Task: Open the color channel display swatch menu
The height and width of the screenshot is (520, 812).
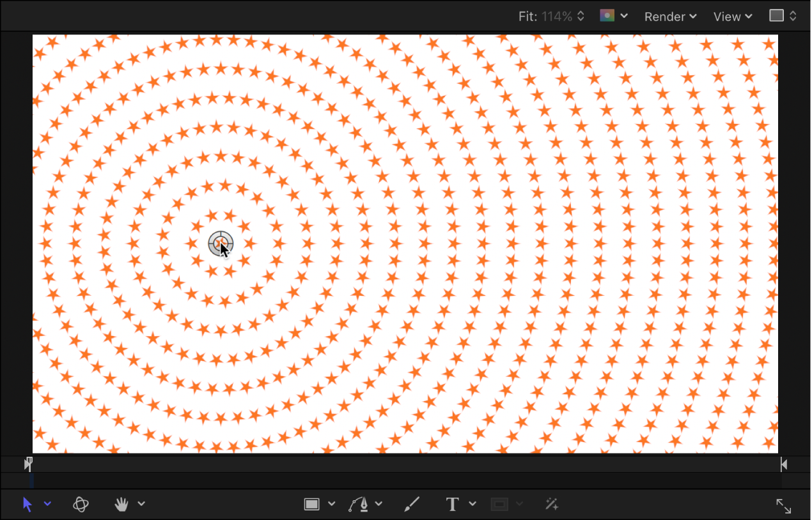Action: pos(608,16)
